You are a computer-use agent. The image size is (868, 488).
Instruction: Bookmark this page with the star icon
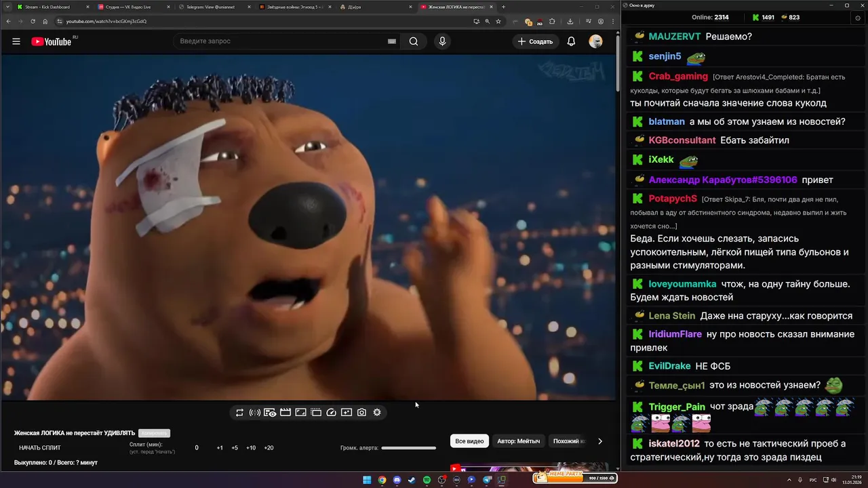(498, 21)
